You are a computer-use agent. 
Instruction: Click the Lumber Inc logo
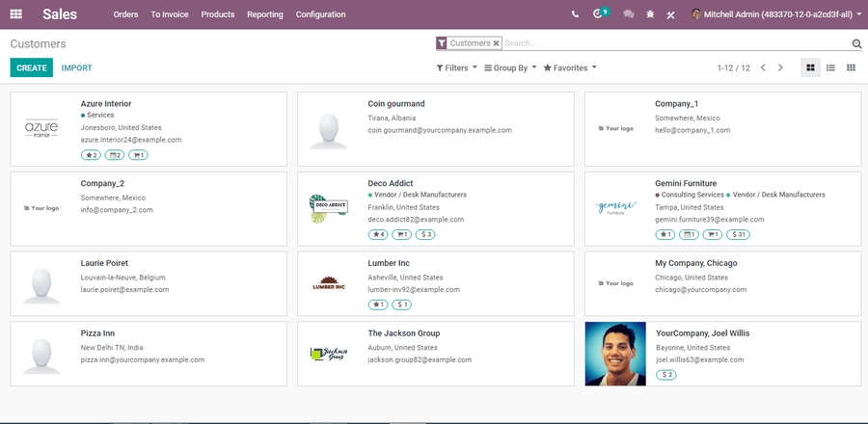(x=329, y=283)
